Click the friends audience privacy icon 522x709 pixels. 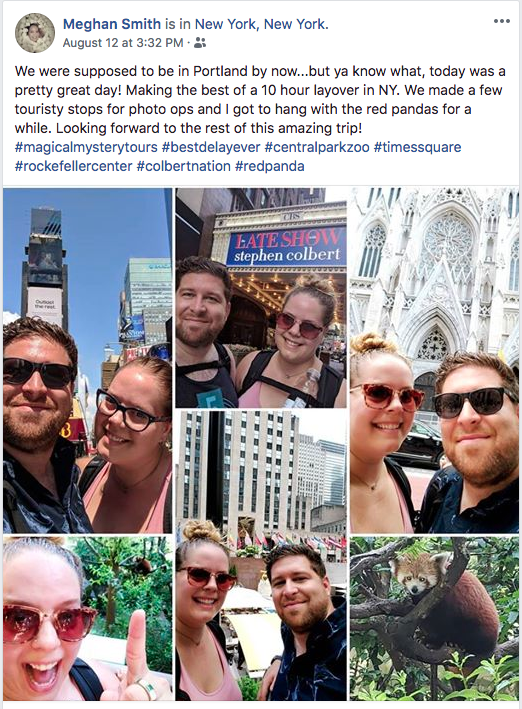[199, 43]
